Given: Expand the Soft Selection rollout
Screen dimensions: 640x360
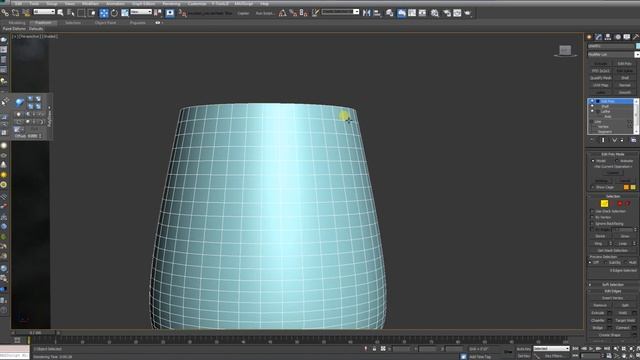Looking at the screenshot, I should pos(613,284).
